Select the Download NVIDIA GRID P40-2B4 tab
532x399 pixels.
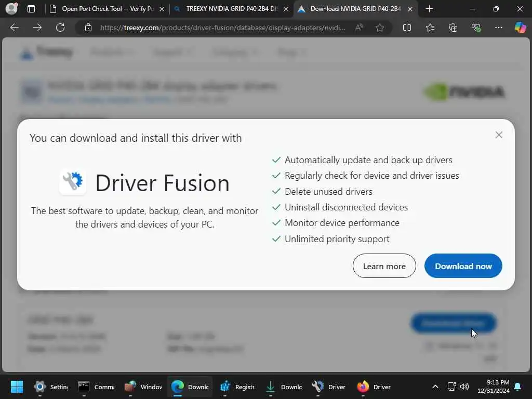point(355,9)
